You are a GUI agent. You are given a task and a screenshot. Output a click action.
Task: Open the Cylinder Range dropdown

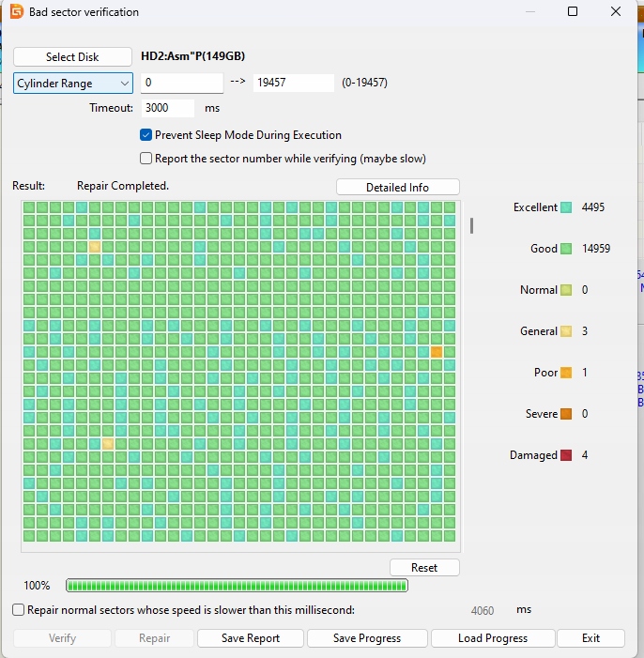point(73,84)
